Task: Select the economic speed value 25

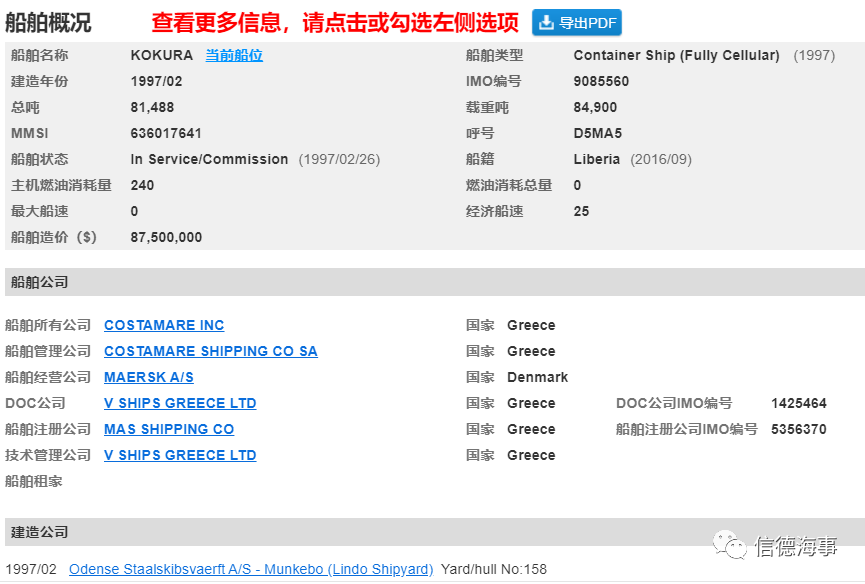Action: [581, 211]
